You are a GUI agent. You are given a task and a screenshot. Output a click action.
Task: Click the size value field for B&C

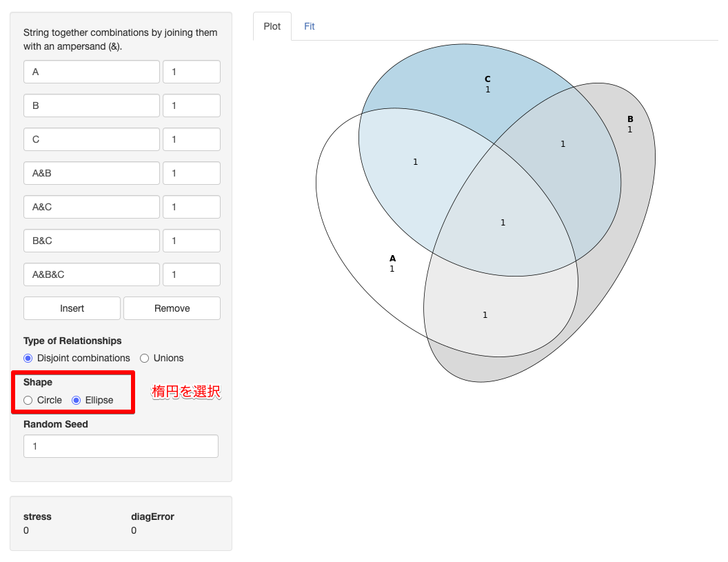click(x=191, y=241)
